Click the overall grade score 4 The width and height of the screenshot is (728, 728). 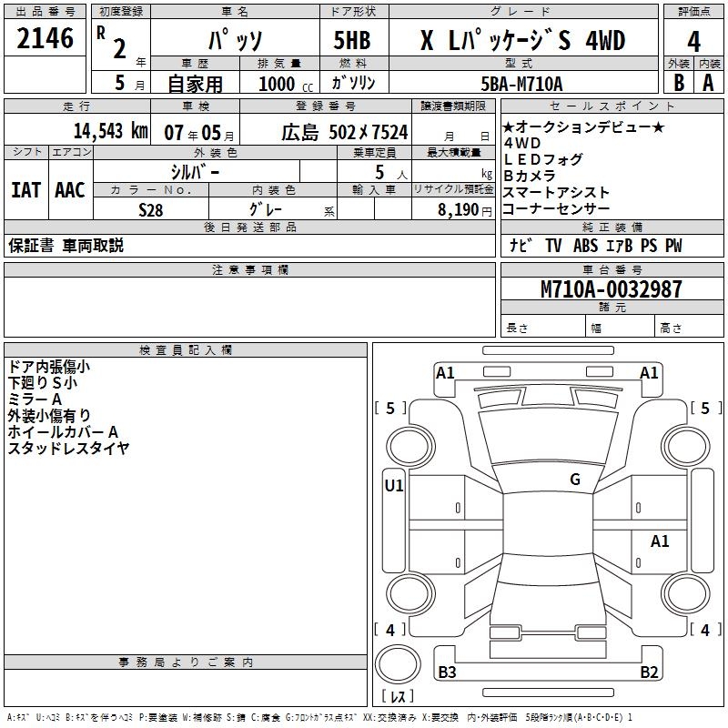(693, 41)
